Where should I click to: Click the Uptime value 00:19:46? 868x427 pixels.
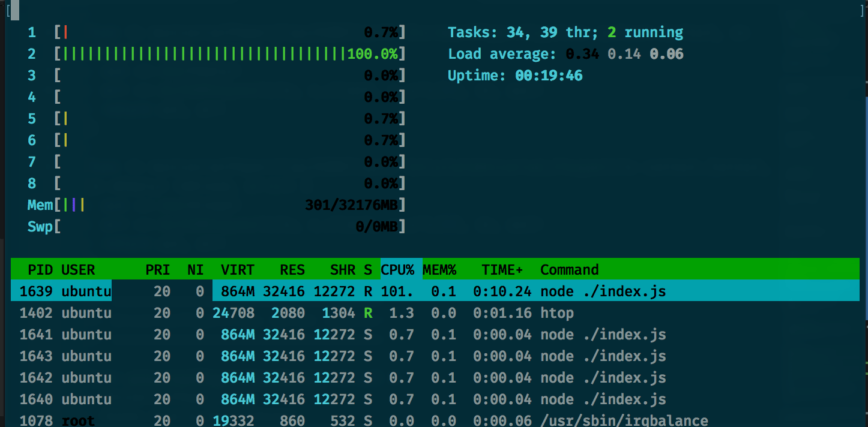549,76
